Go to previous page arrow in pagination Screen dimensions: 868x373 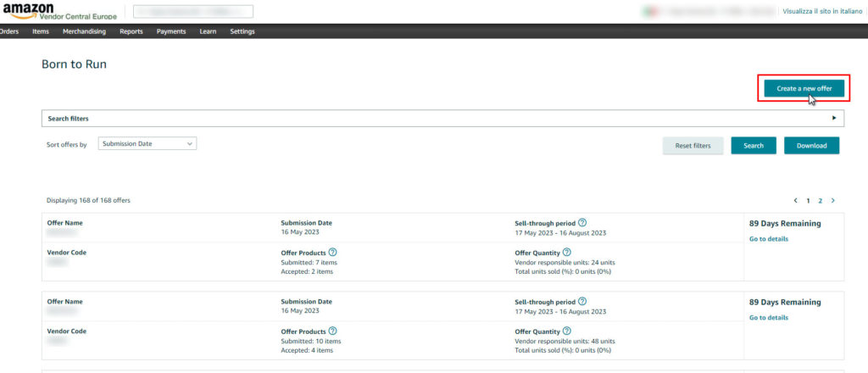coord(795,200)
